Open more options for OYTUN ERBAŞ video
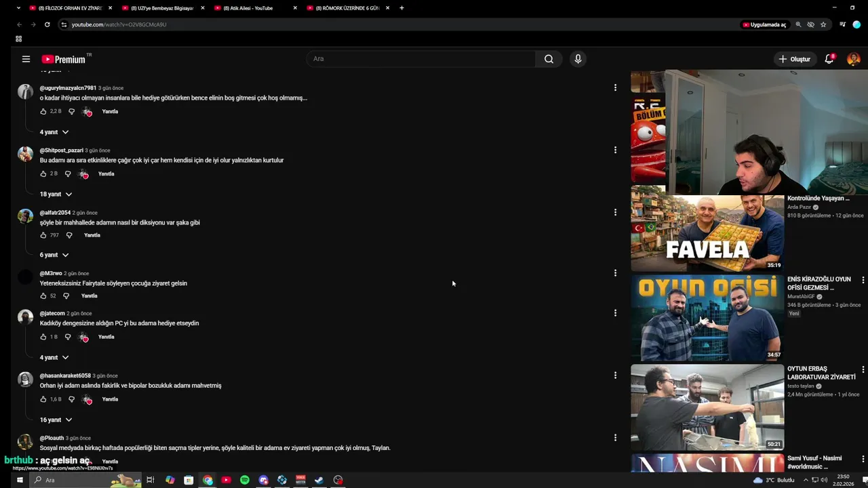Image resolution: width=868 pixels, height=488 pixels. click(x=863, y=369)
